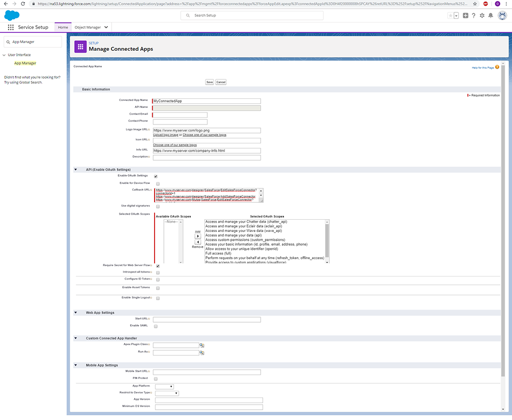
Task: Open the browser three-dot menu
Action: point(506,4)
